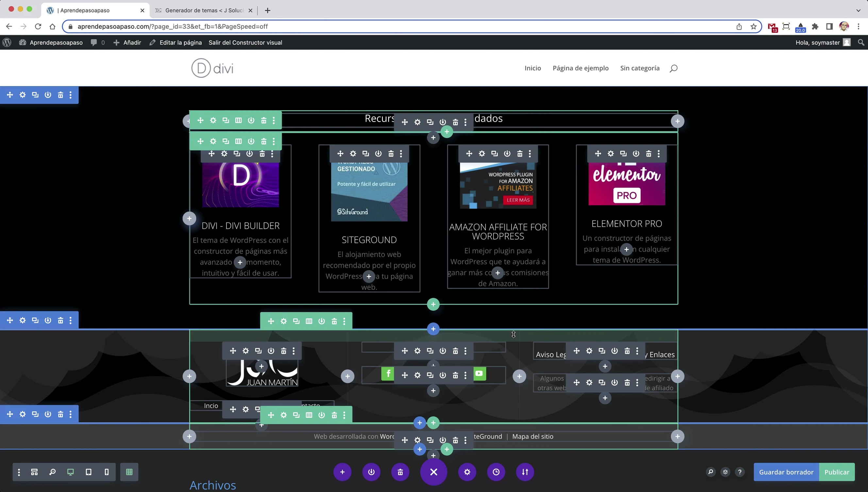The image size is (868, 492).
Task: Click purple trash clear layout button
Action: click(x=400, y=472)
